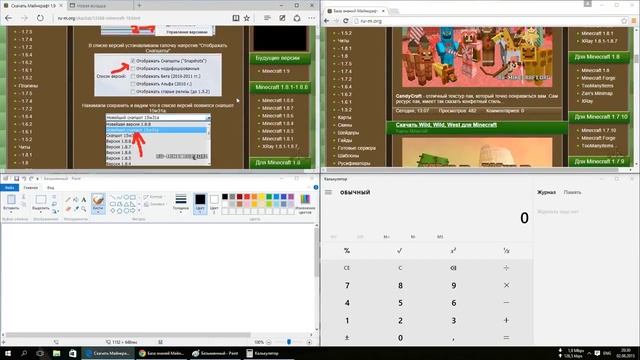Select the Color picker tool in Paint
The height and width of the screenshot is (360, 640).
[x=76, y=209]
